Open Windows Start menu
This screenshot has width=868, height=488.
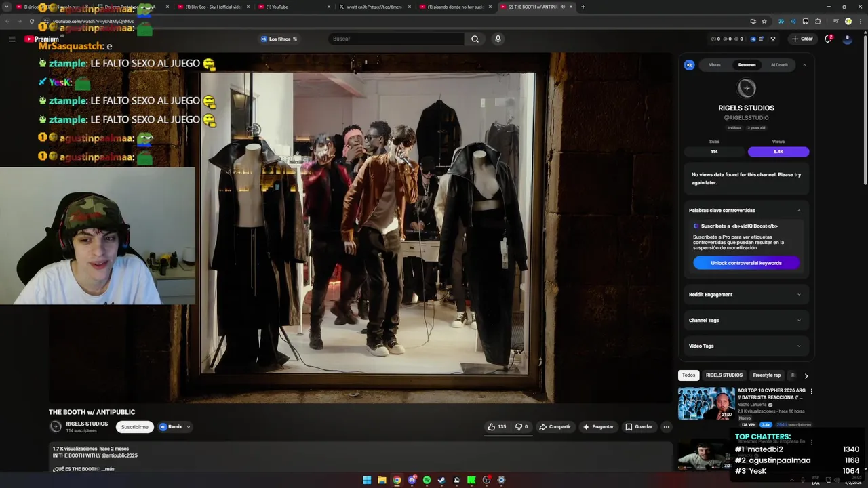(367, 480)
